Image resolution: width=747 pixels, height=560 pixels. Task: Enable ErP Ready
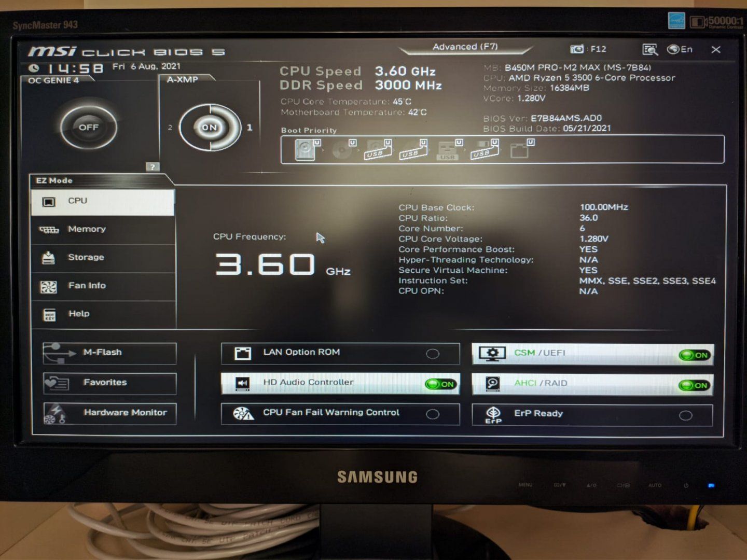click(592, 415)
